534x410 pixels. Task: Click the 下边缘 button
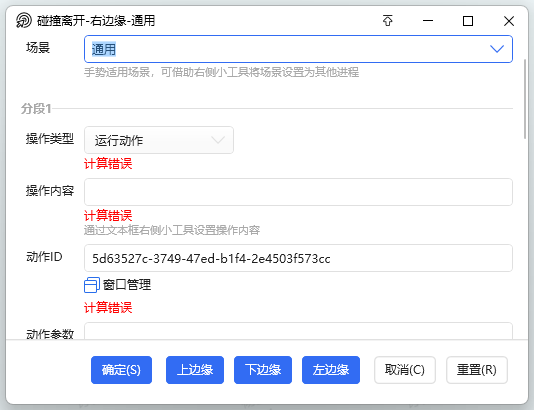263,370
